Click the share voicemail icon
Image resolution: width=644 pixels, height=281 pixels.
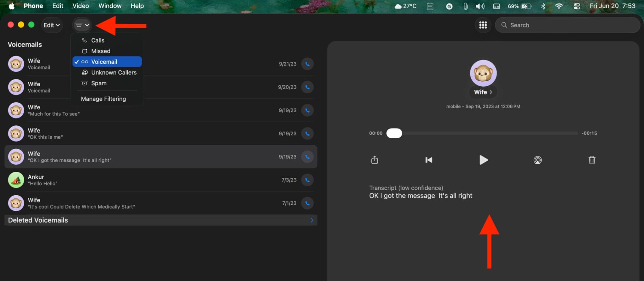pos(374,160)
